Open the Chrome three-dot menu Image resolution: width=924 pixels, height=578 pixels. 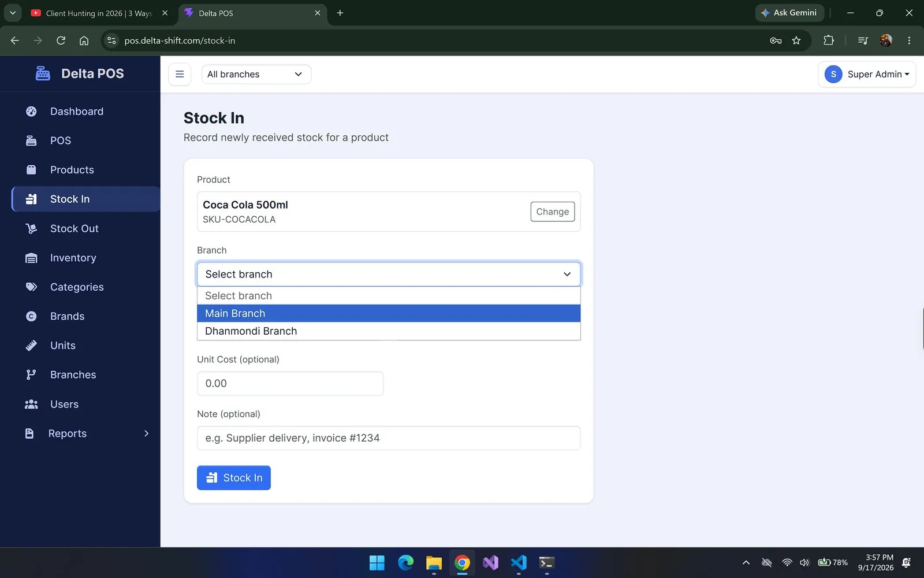pyautogui.click(x=909, y=40)
